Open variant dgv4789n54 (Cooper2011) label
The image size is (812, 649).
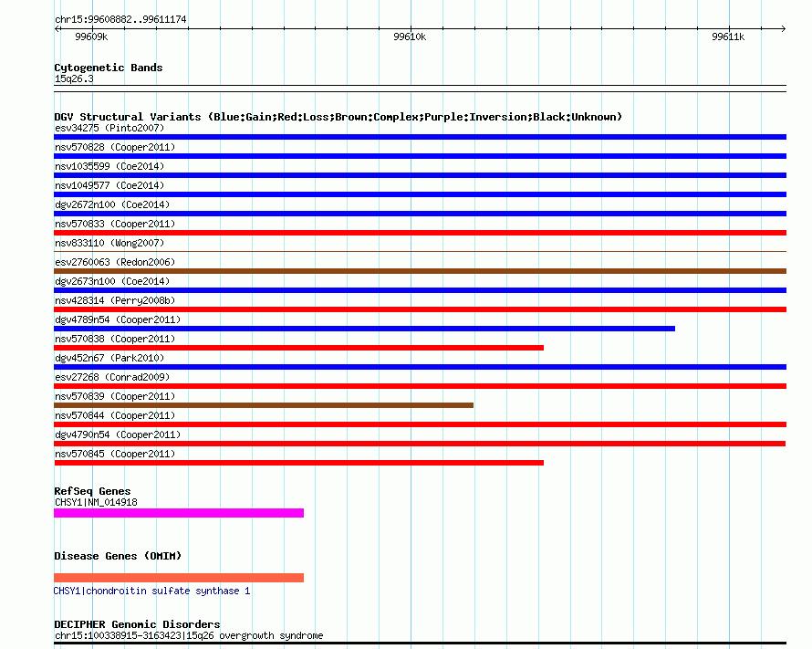[x=118, y=319]
